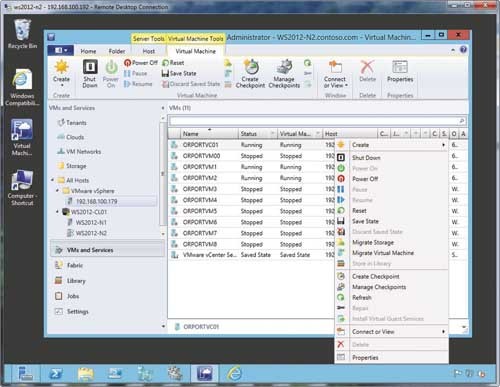Click Power Off in the ribbon
Screen dimensions: 500x387
tap(141, 63)
